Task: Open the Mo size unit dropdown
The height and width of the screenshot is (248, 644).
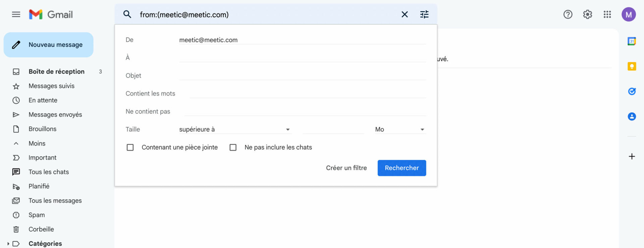Action: pos(400,129)
